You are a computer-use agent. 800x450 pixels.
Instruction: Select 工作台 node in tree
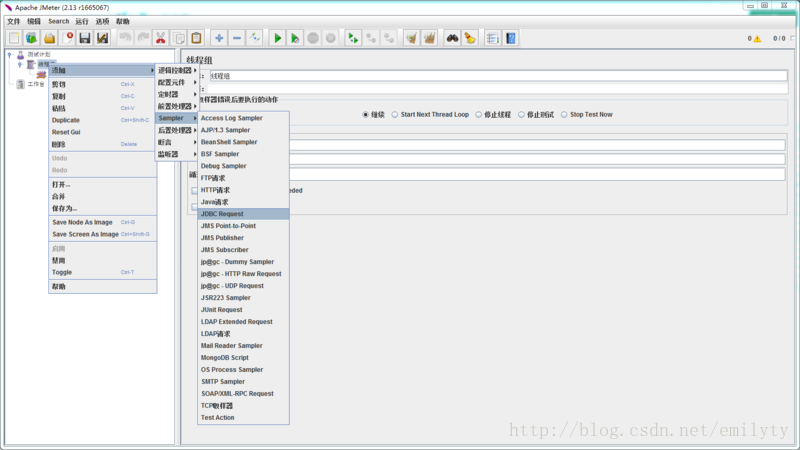(36, 84)
